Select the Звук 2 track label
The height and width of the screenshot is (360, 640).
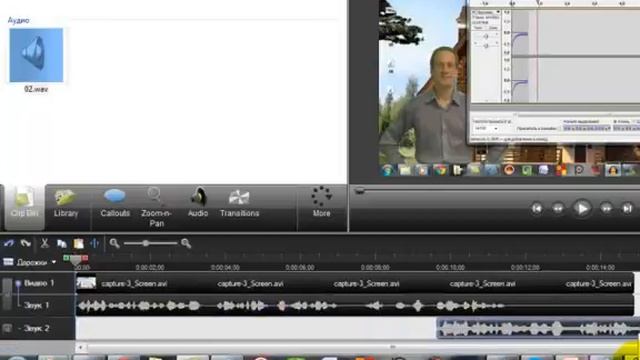(x=36, y=328)
